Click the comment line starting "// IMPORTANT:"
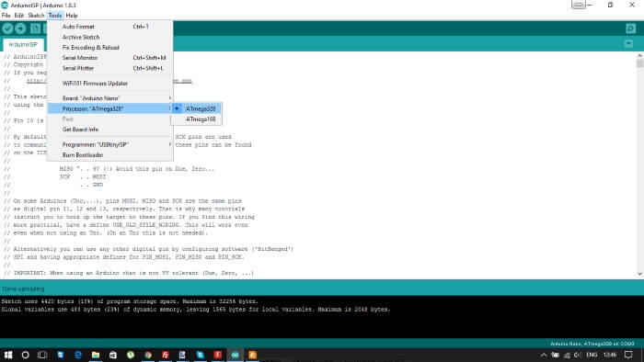Screen dimensions: 644x362 [129, 273]
